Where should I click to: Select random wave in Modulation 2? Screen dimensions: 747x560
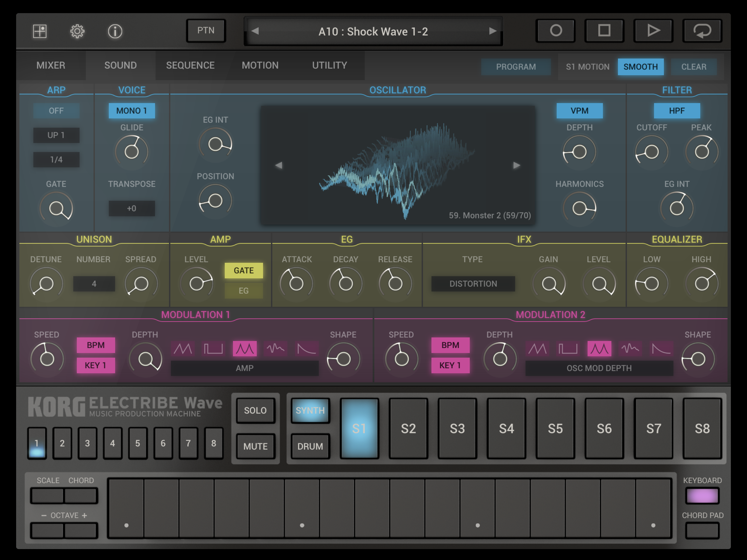point(630,348)
